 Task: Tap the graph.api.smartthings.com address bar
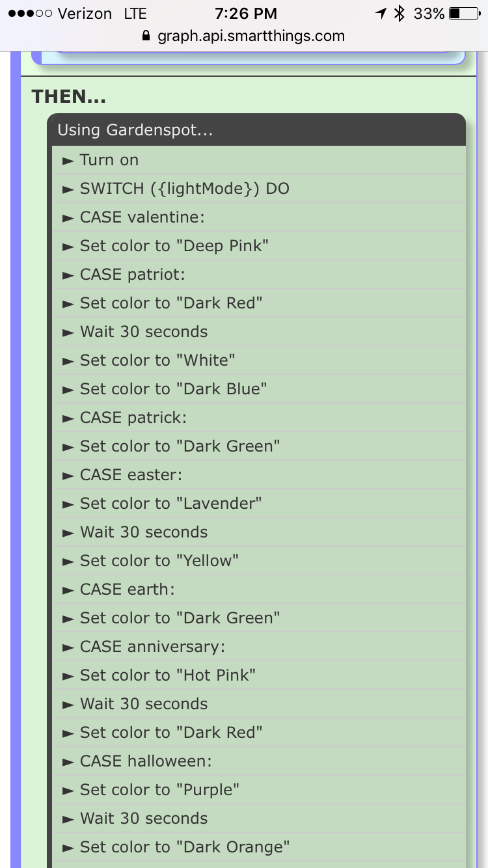(x=244, y=36)
